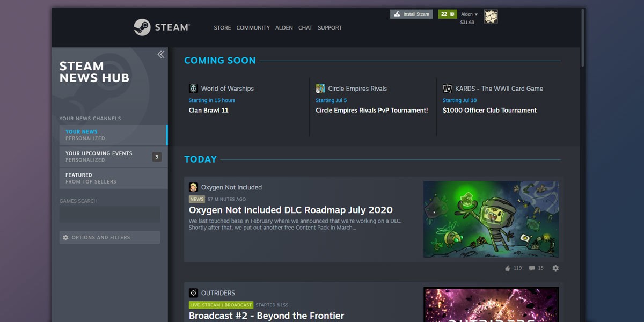This screenshot has height=322, width=644.
Task: Collapse the news hub sidebar with double-chevron
Action: [x=160, y=54]
